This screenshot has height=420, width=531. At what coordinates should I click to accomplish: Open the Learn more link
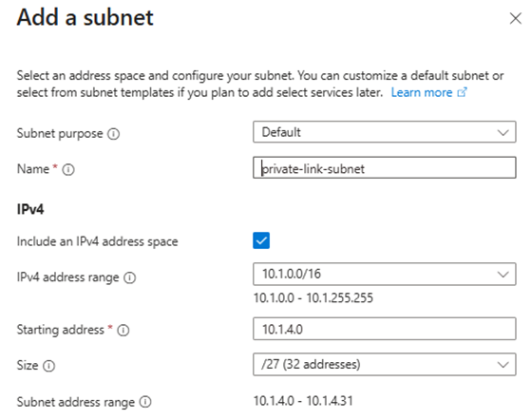point(422,92)
